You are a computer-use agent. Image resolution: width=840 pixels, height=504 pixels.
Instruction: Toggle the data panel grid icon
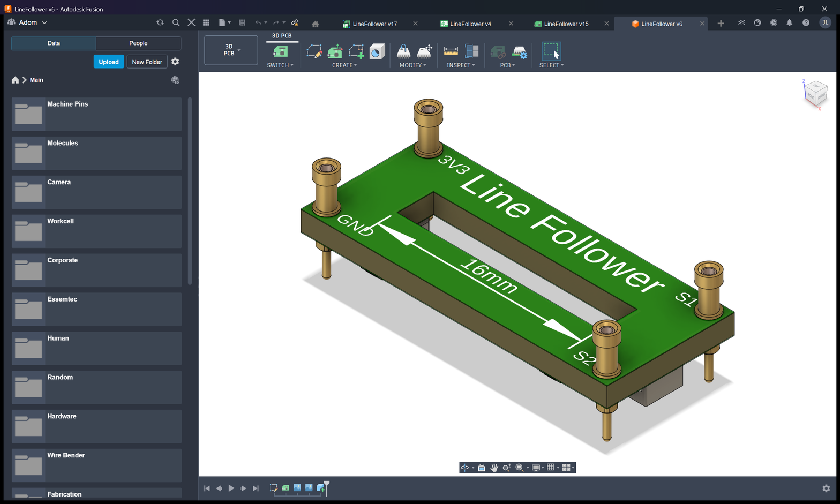point(206,22)
